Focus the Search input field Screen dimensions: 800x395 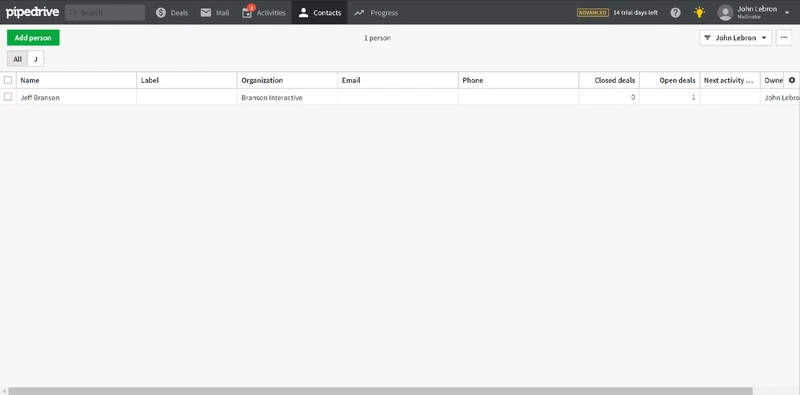pos(105,13)
